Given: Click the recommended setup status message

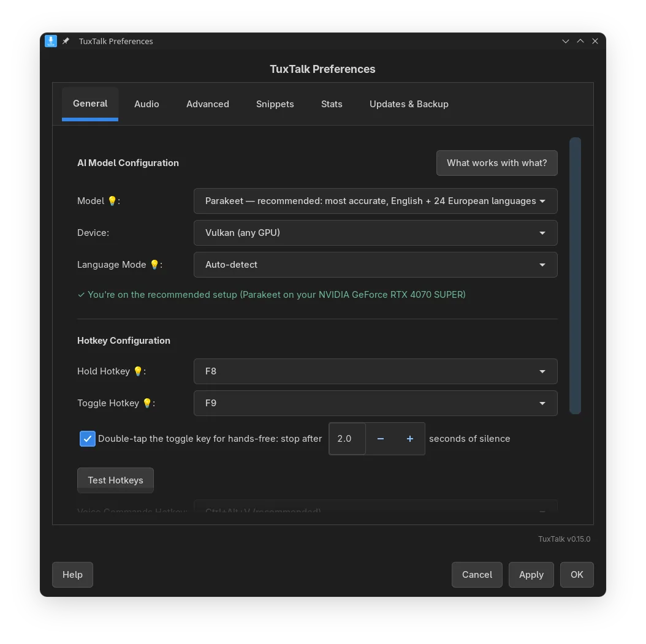Looking at the screenshot, I should click(x=272, y=295).
